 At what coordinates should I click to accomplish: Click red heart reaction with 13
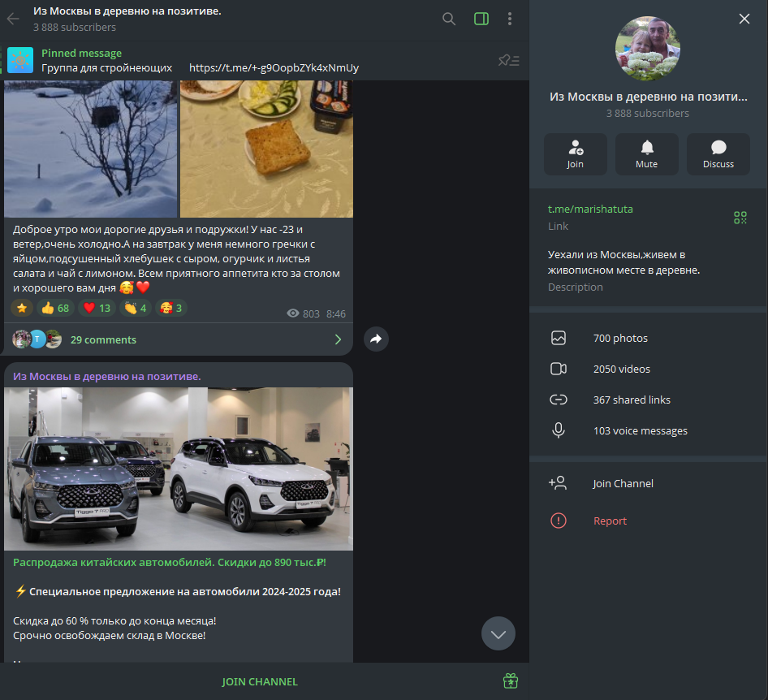pos(97,308)
